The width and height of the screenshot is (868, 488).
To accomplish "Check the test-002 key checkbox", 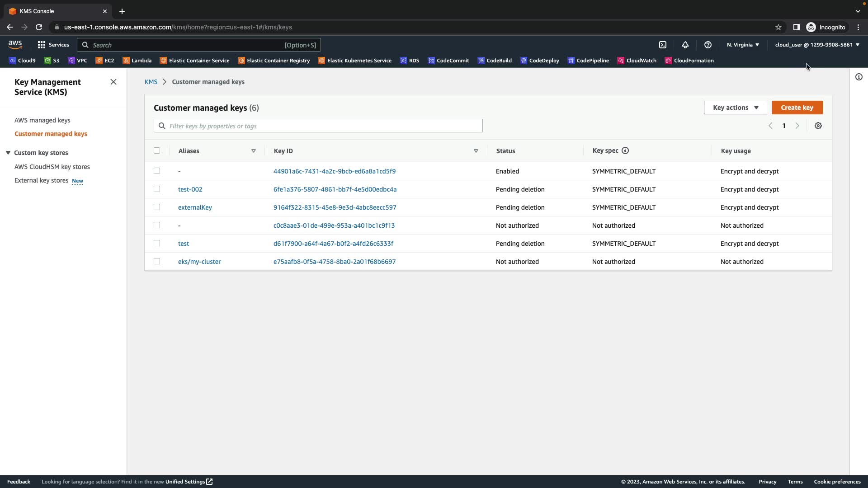I will click(157, 189).
